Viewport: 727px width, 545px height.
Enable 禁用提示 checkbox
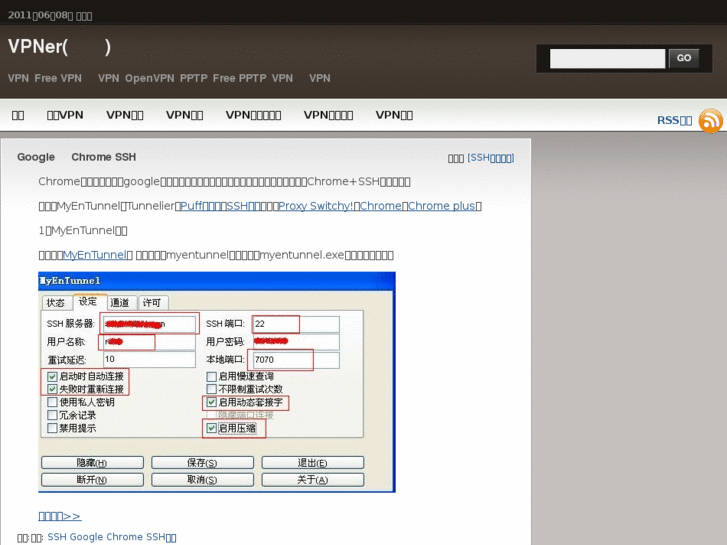52,428
